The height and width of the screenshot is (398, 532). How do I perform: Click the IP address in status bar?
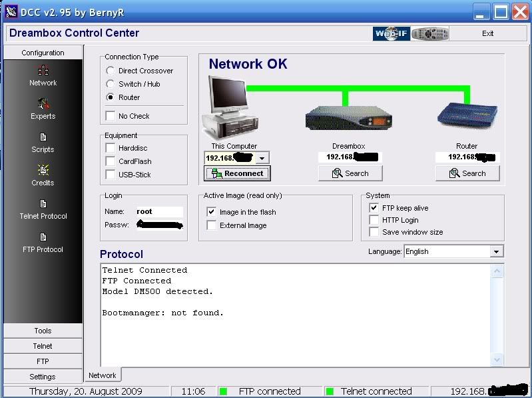pos(489,391)
